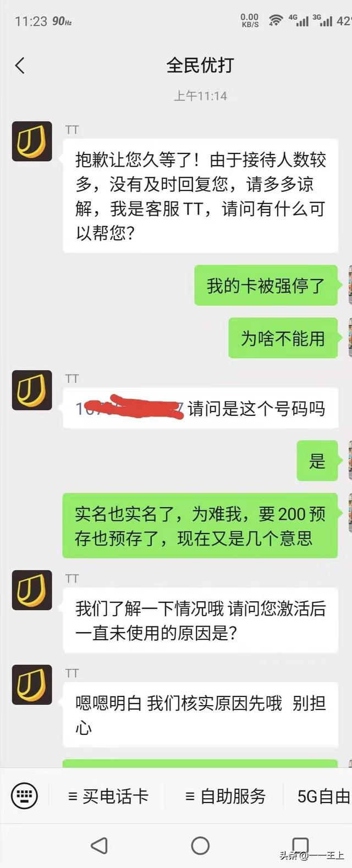Tap the back arrow in the chat header
This screenshot has width=352, height=868.
(20, 66)
